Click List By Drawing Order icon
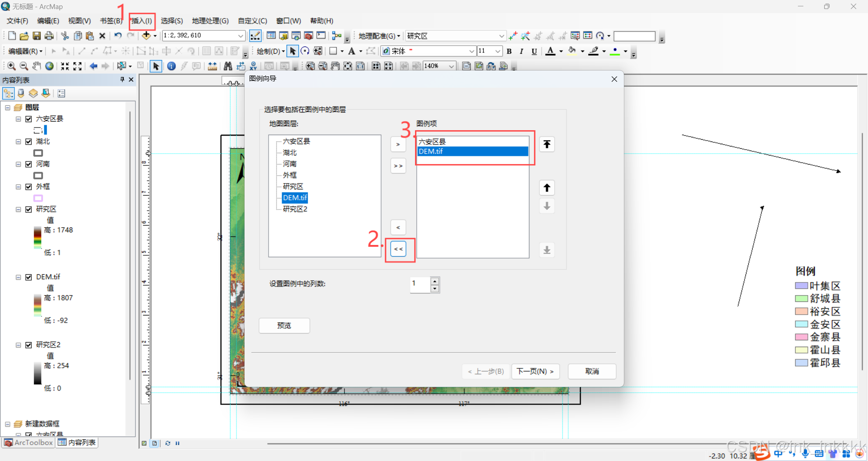 [x=8, y=93]
